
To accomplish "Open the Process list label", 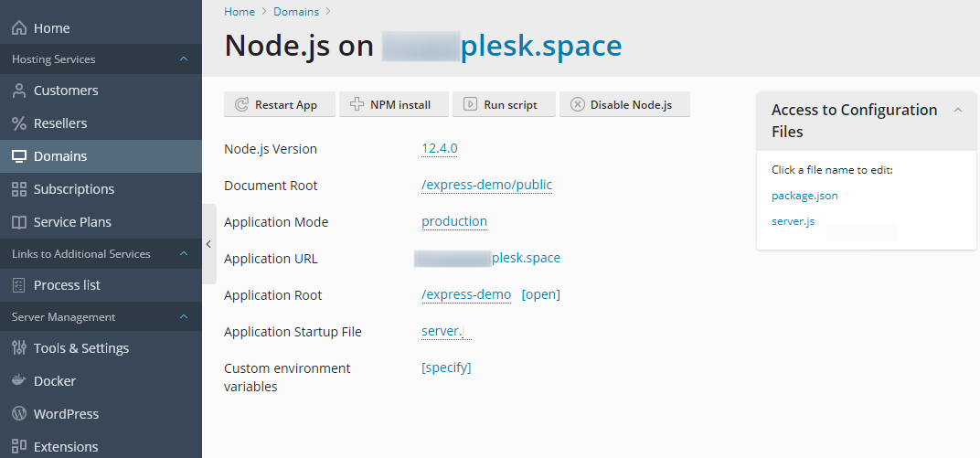I will pos(67,285).
